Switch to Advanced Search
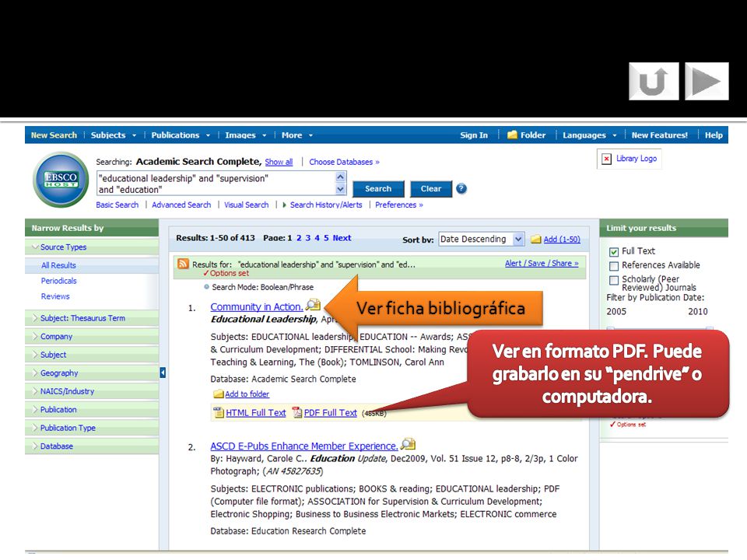Image resolution: width=747 pixels, height=560 pixels. (181, 205)
